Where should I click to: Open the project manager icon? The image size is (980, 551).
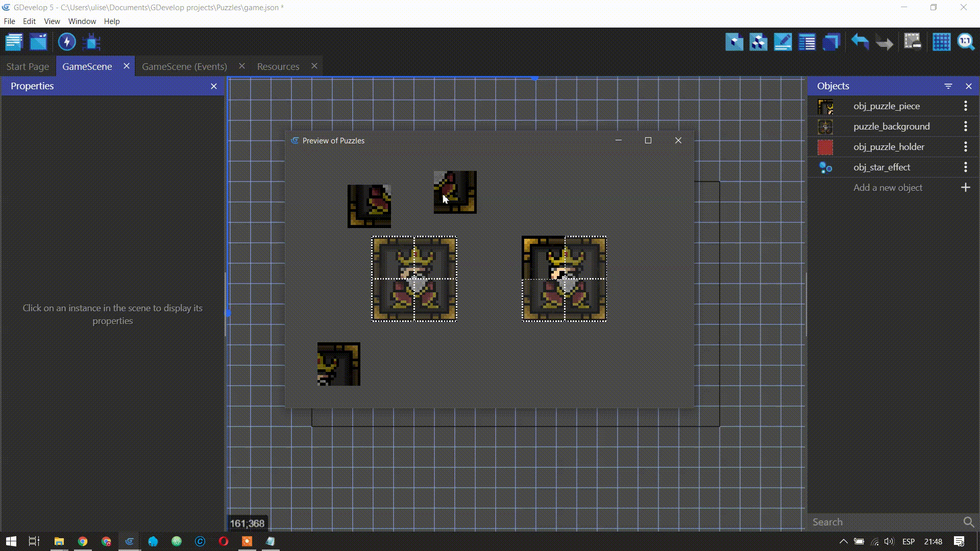(x=14, y=42)
